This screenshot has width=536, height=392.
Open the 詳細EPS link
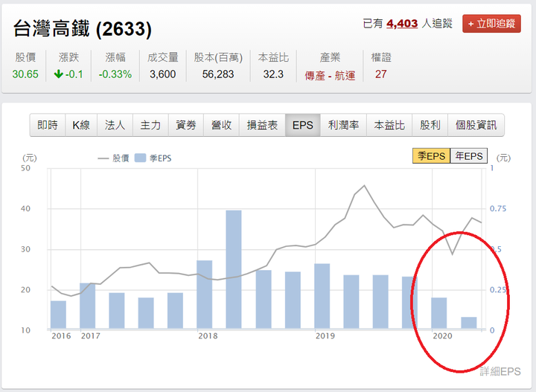point(500,371)
